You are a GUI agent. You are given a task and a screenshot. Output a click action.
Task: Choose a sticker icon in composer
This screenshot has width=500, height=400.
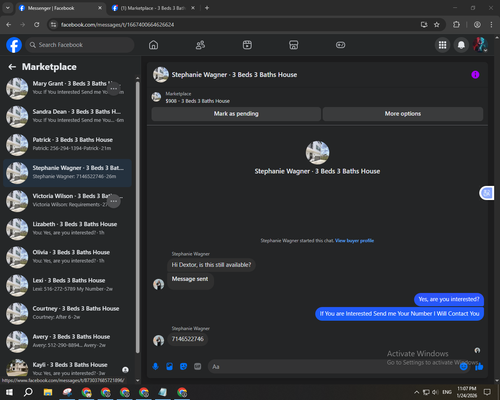pyautogui.click(x=183, y=367)
